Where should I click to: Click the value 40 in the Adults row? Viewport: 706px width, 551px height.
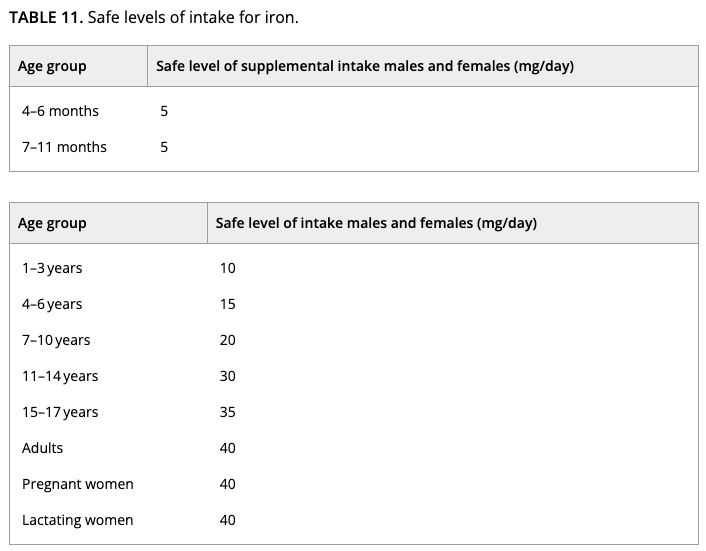[228, 448]
